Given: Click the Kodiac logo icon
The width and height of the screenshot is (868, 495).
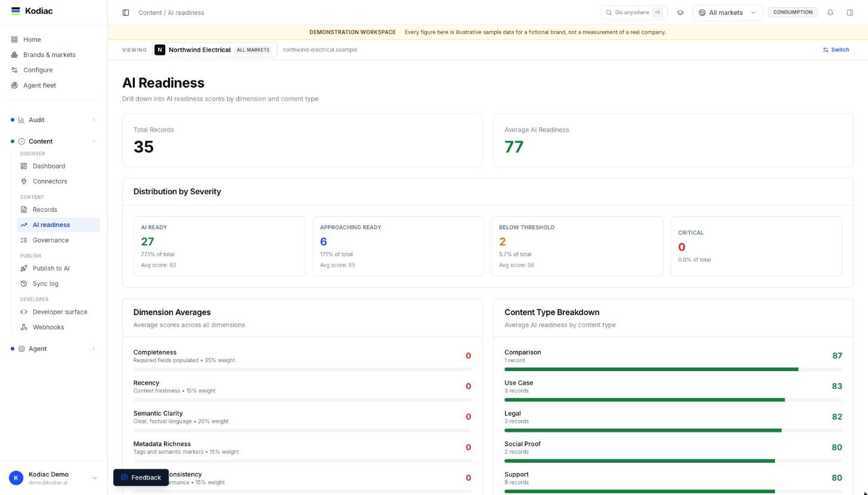Looking at the screenshot, I should (15, 11).
